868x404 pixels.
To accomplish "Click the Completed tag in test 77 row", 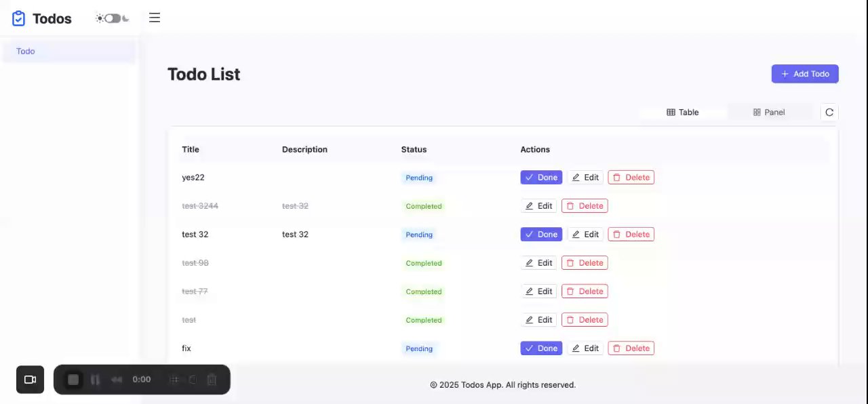I will tap(424, 291).
